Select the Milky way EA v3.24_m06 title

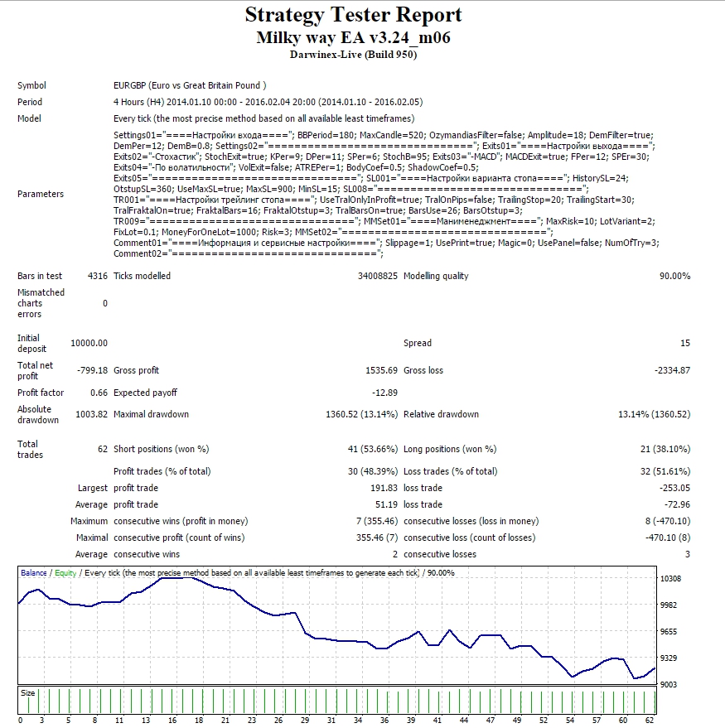[x=353, y=37]
